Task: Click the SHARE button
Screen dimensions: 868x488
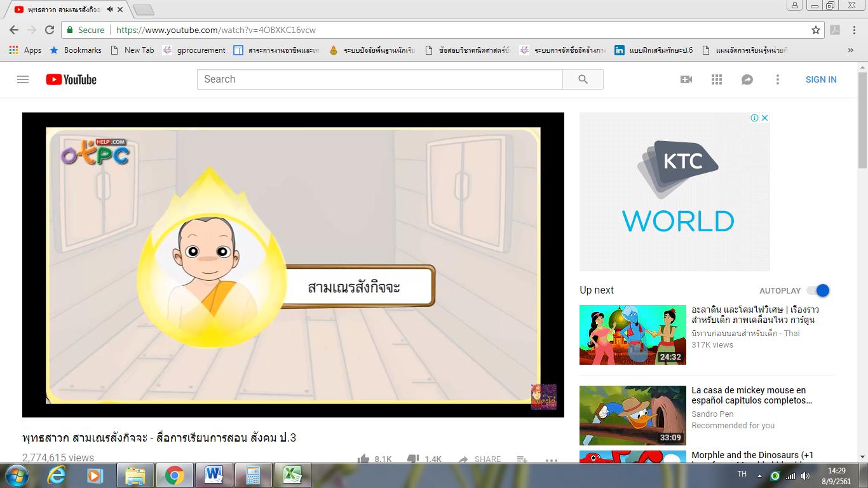Action: pyautogui.click(x=480, y=459)
